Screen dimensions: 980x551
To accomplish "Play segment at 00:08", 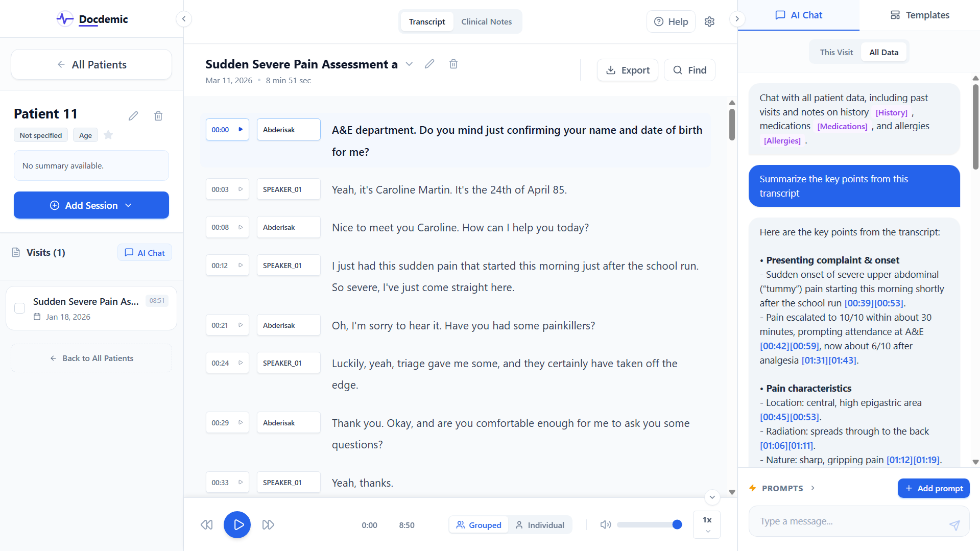I will [x=227, y=228].
